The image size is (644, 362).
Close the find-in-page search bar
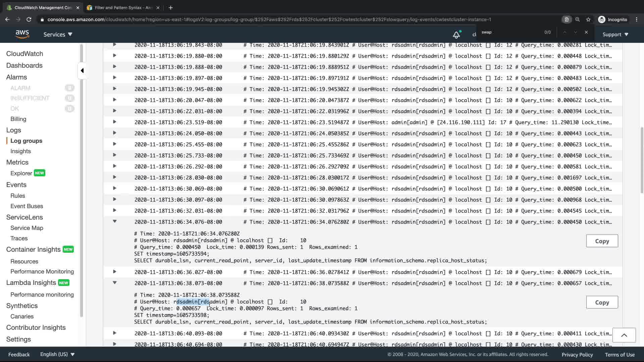[x=586, y=32]
